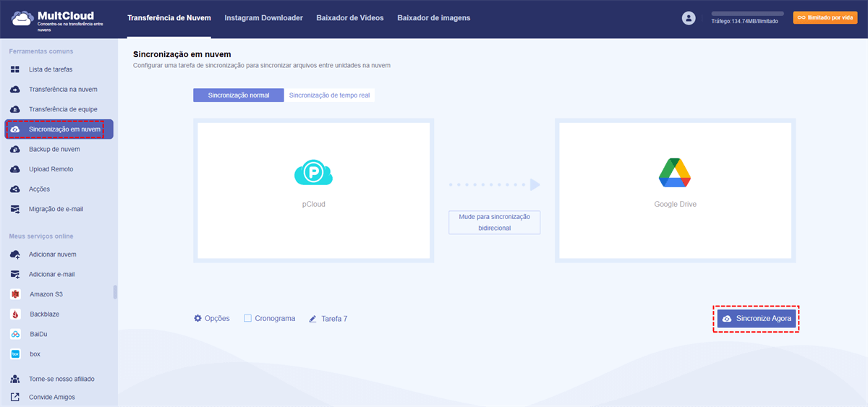Image resolution: width=868 pixels, height=407 pixels.
Task: Click the pCloud logo in source panel
Action: 313,173
